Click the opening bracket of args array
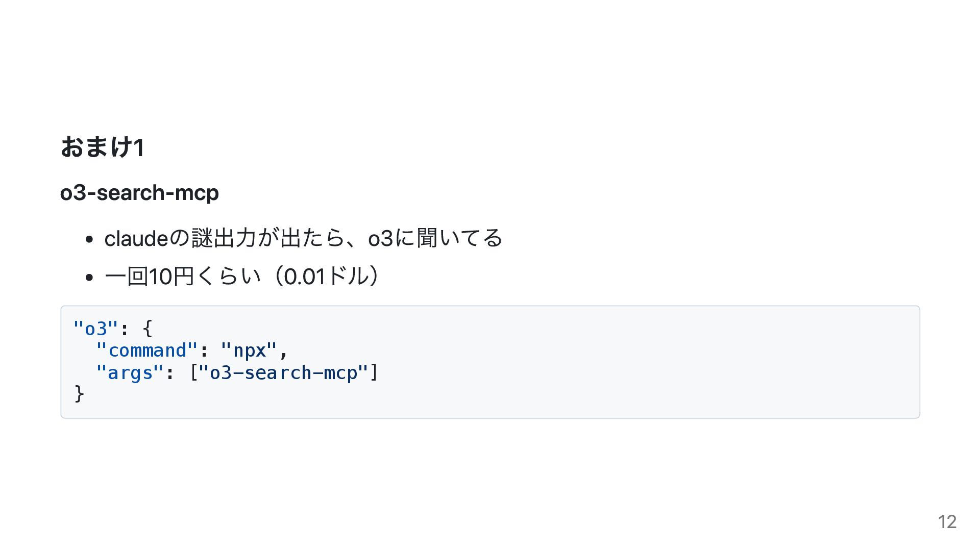This screenshot has height=551, width=980. tap(193, 373)
